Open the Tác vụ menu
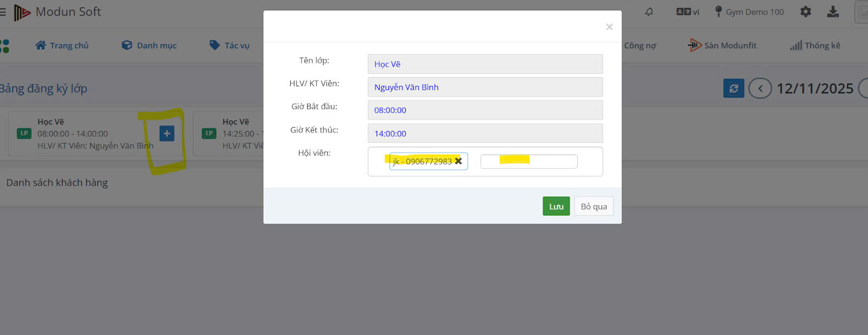The width and height of the screenshot is (868, 335). tap(229, 46)
